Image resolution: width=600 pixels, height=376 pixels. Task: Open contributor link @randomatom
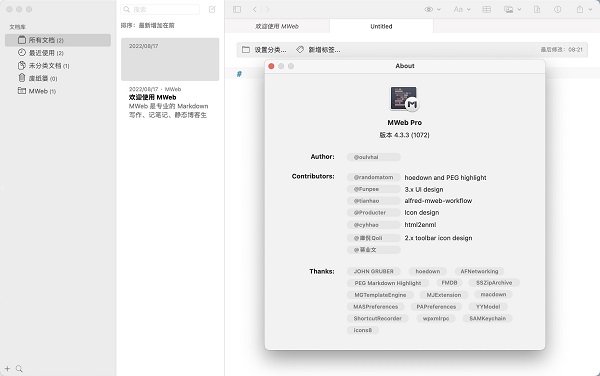tap(373, 177)
